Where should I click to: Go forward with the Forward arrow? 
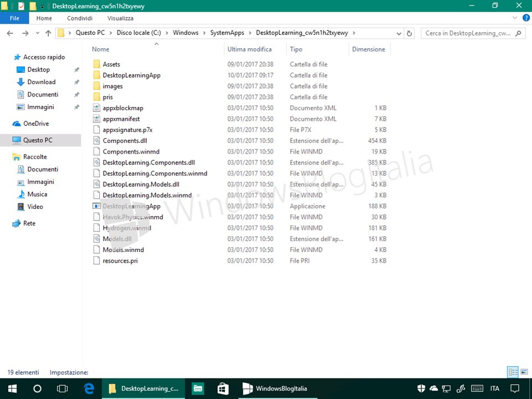(25, 33)
